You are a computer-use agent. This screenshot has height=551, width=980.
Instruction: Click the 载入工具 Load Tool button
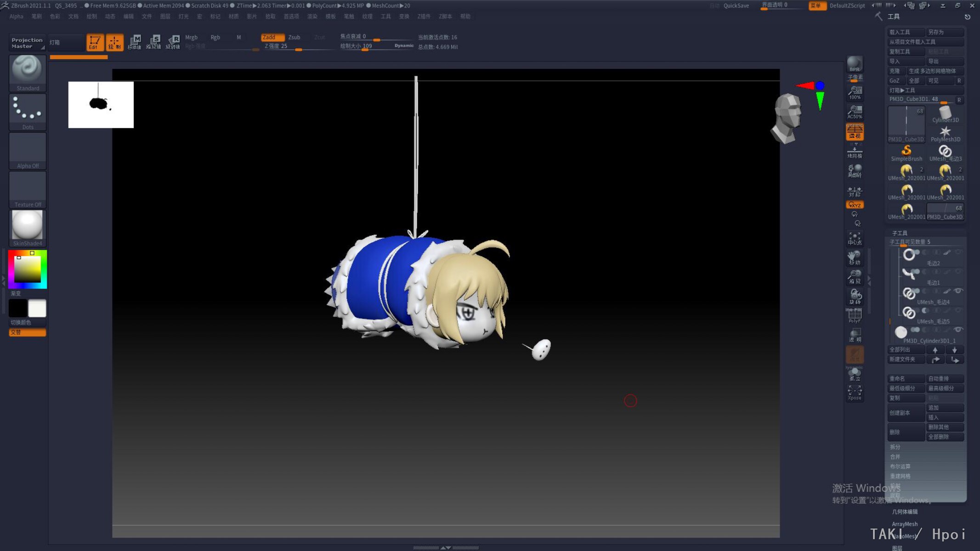[906, 32]
